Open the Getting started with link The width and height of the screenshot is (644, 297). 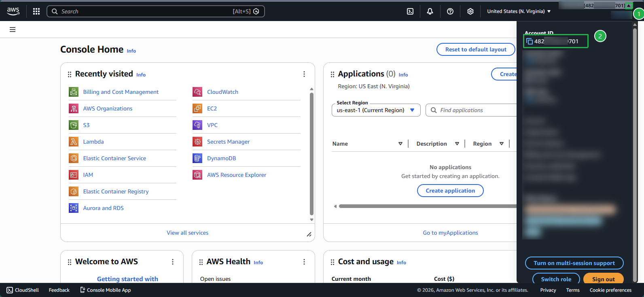click(x=127, y=279)
